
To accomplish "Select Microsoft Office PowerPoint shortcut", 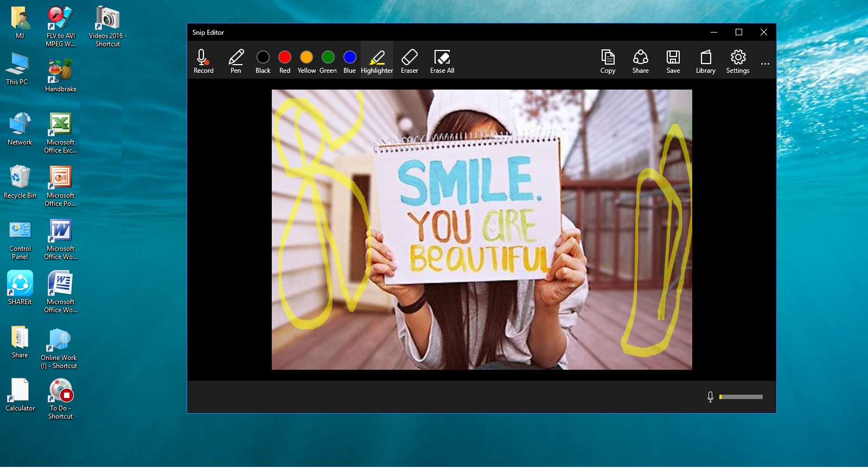I will coord(61,186).
